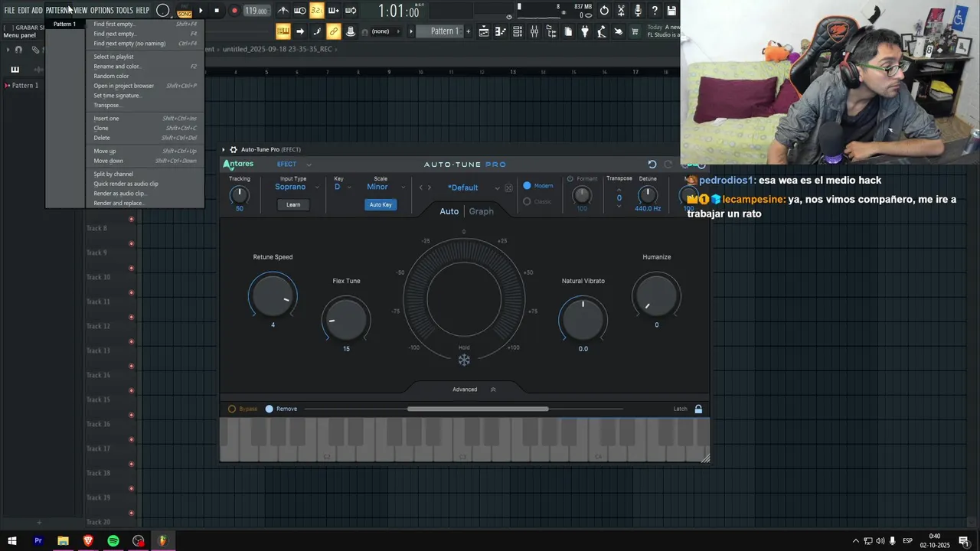
Task: Open the EFECT instance name dropdown
Action: 294,165
